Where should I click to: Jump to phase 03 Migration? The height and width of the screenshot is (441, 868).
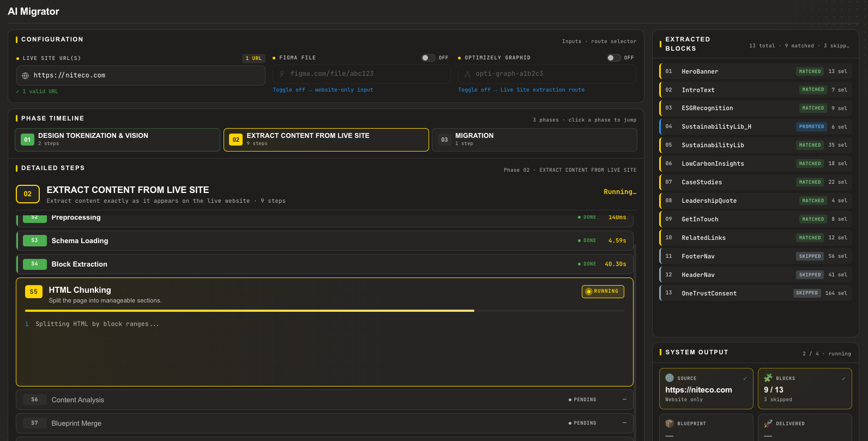tap(534, 140)
